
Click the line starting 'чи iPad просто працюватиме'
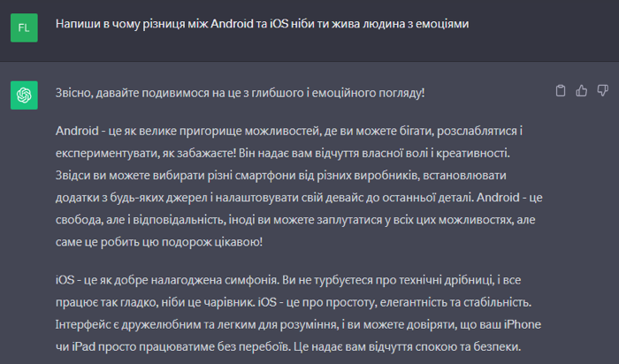click(288, 346)
